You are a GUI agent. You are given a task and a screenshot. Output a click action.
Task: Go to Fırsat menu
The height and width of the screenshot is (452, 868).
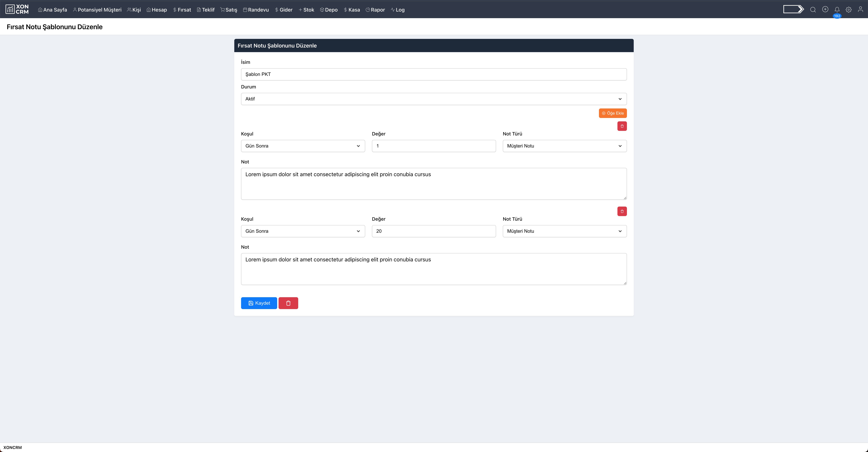(182, 10)
